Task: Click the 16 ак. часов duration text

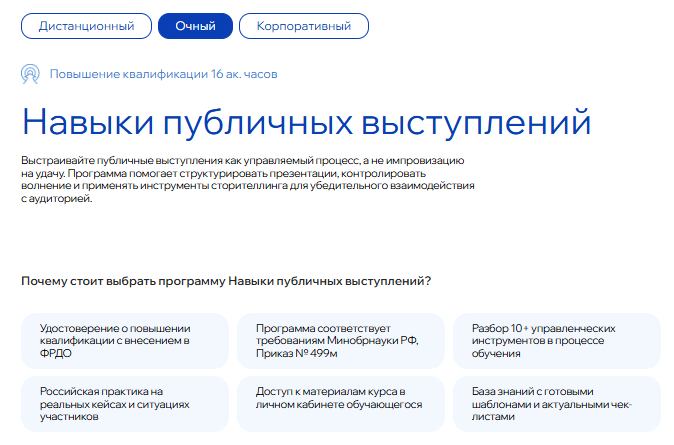Action: coord(244,75)
